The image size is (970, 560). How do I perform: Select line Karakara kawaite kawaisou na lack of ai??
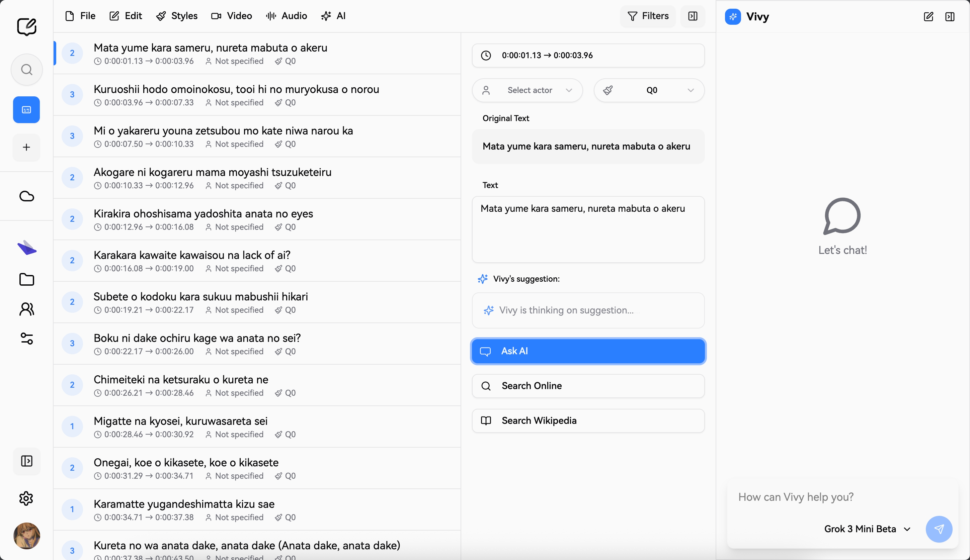coord(257,261)
